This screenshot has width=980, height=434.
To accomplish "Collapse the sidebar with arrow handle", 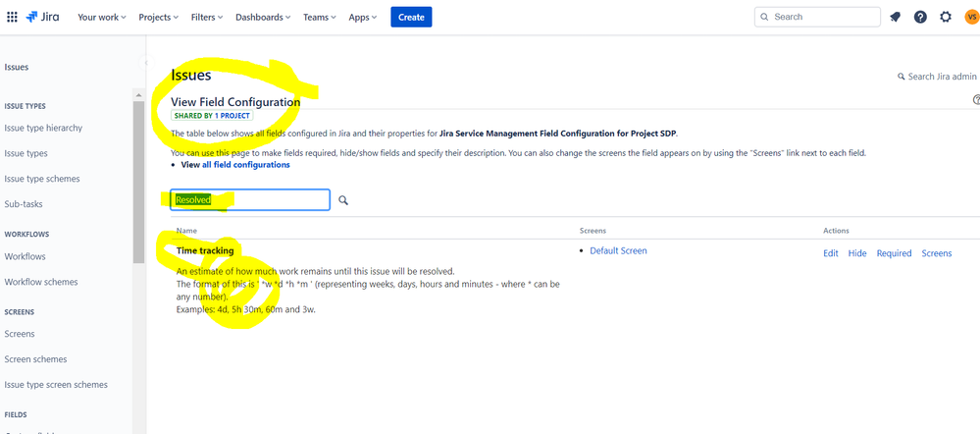I will 145,63.
